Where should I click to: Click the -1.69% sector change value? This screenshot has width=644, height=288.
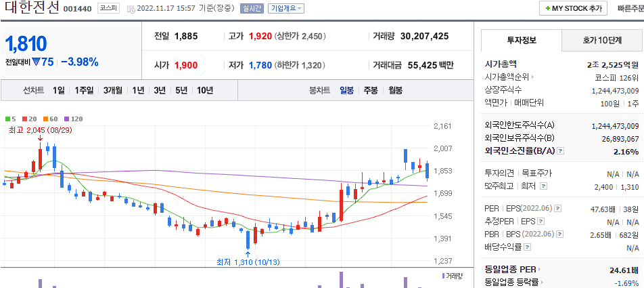coord(626,283)
